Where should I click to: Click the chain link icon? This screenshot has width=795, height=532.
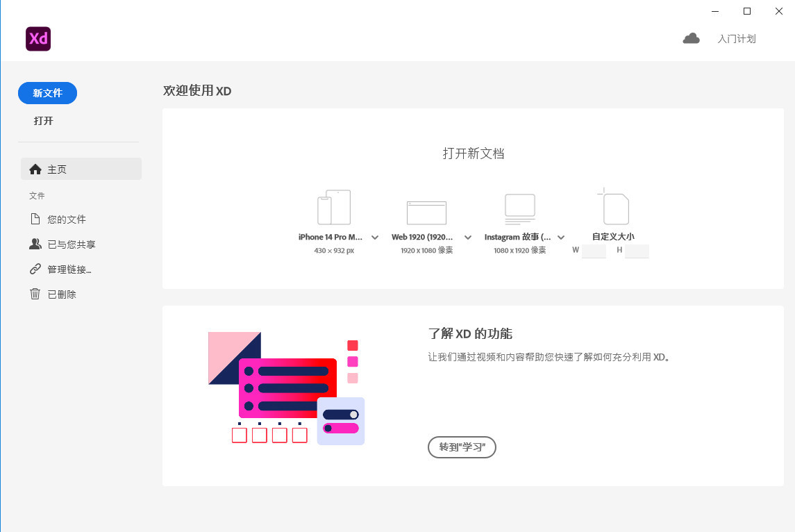coord(35,269)
